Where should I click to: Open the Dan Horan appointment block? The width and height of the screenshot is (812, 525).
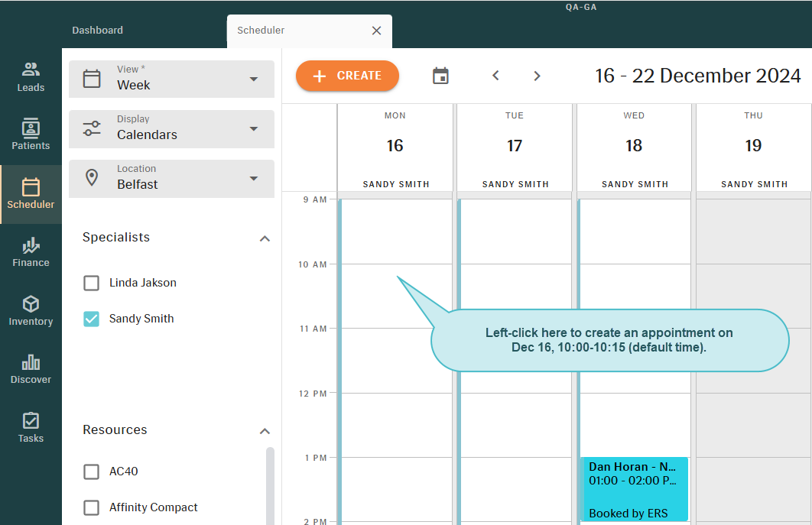[x=634, y=488]
